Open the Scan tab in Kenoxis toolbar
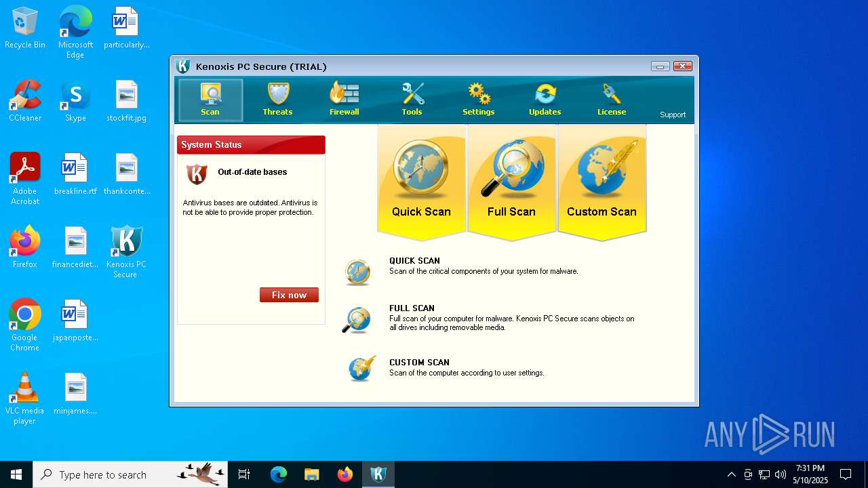 pos(210,100)
